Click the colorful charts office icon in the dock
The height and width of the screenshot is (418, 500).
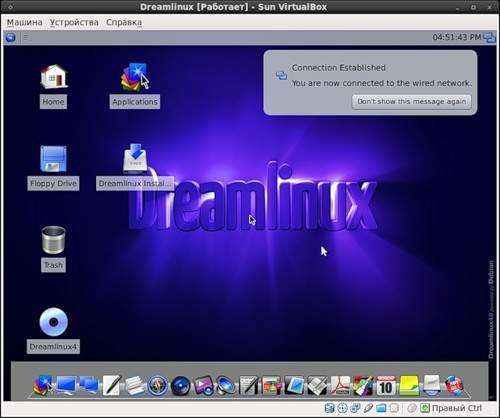[272, 386]
